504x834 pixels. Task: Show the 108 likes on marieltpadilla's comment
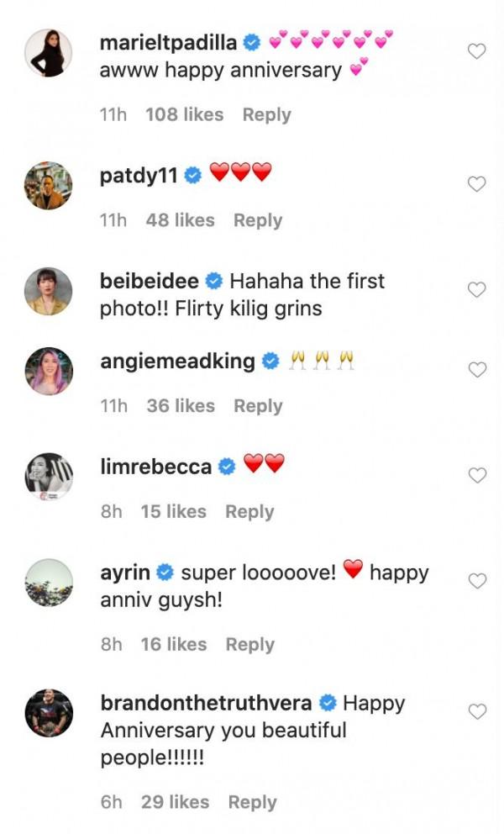tap(184, 114)
